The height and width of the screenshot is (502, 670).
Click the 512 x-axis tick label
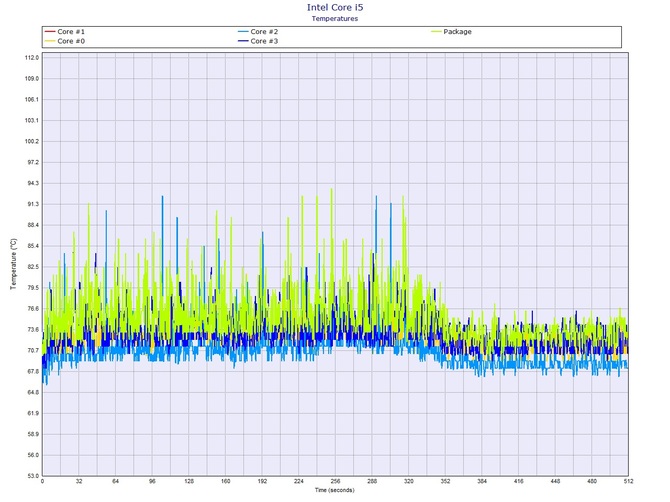[629, 481]
